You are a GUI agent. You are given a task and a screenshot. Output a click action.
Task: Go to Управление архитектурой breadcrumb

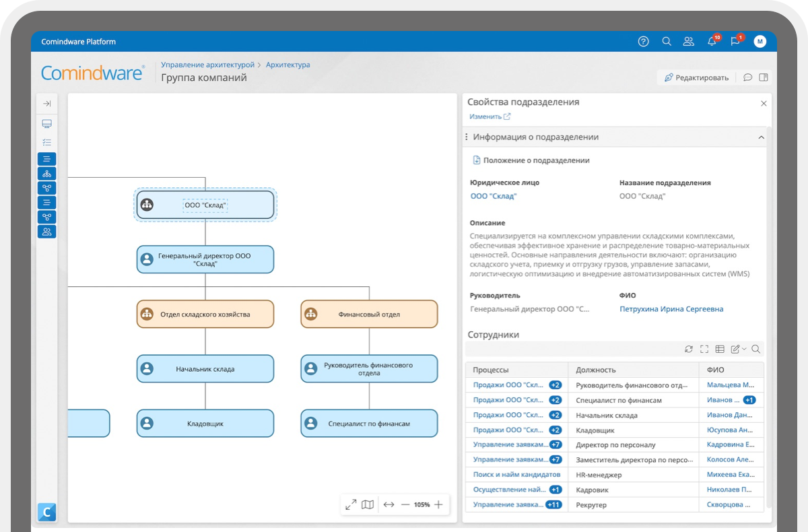click(x=207, y=65)
